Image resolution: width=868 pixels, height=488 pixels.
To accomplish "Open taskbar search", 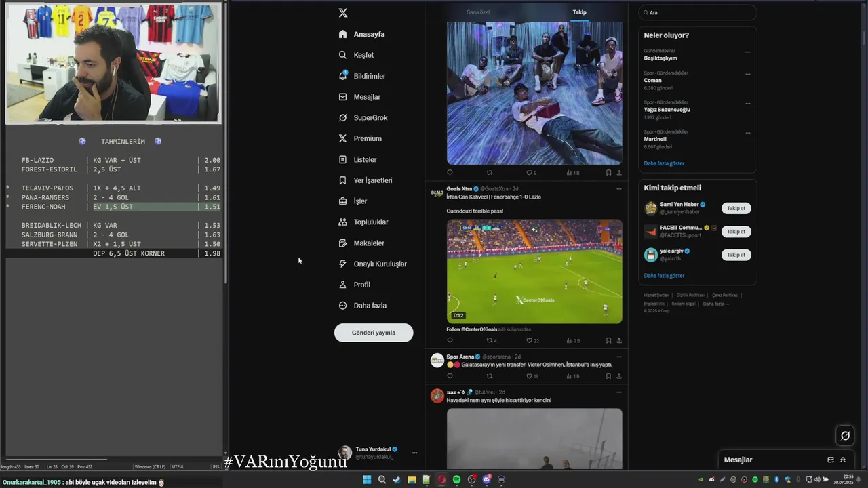I will coord(382,480).
